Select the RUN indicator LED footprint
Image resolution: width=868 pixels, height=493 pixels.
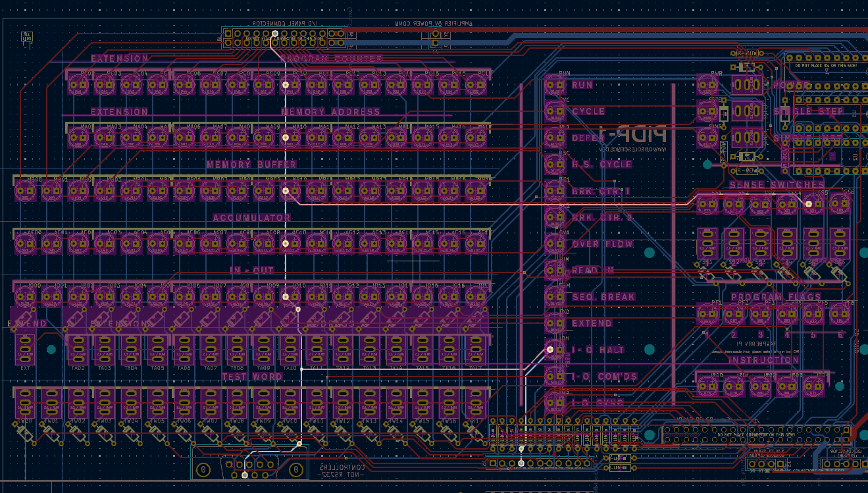pos(555,85)
